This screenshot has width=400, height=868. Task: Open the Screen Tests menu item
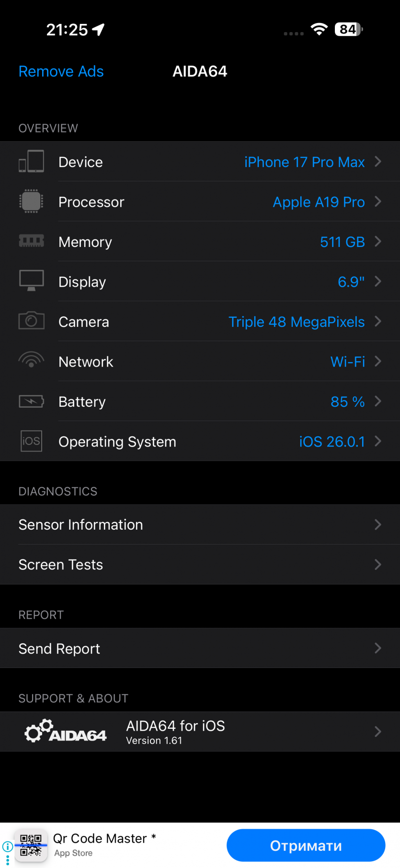[61, 565]
